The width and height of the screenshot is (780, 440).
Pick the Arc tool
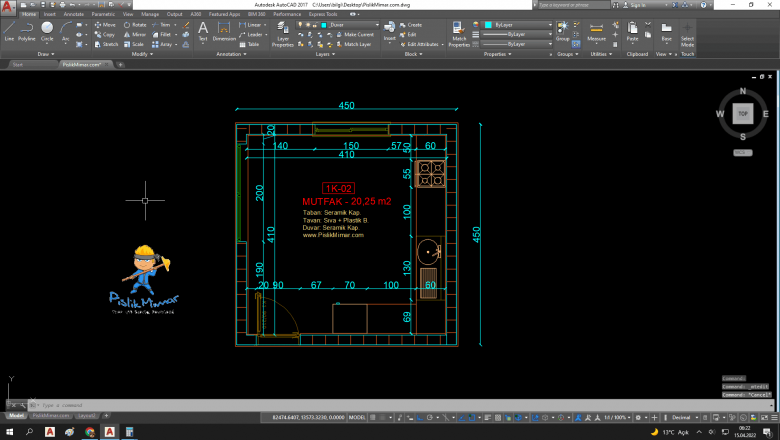(65, 30)
